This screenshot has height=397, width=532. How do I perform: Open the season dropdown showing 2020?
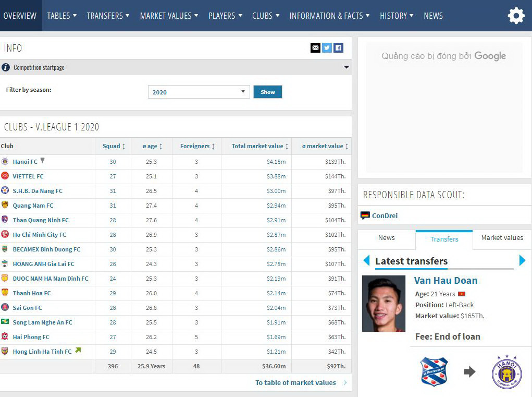198,91
